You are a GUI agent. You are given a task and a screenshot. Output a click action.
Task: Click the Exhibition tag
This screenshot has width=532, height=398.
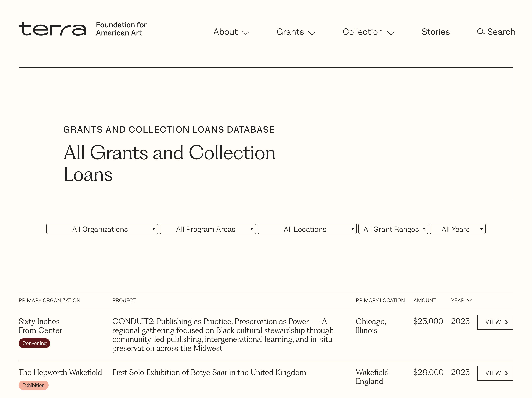33,385
